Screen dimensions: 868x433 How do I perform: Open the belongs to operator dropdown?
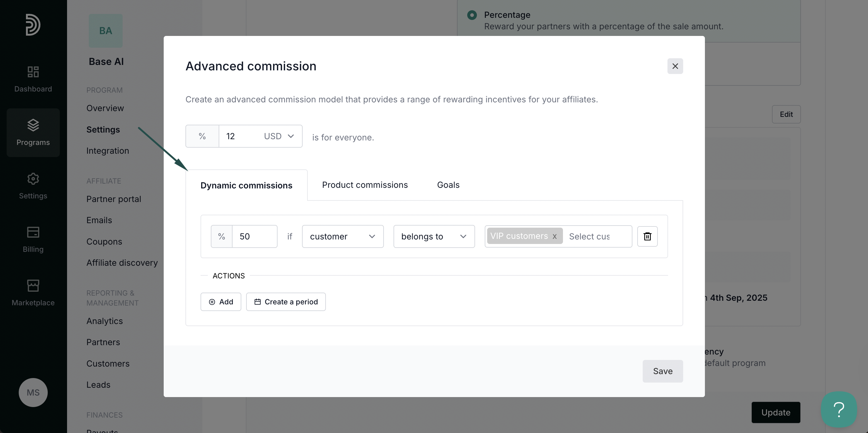coord(434,236)
